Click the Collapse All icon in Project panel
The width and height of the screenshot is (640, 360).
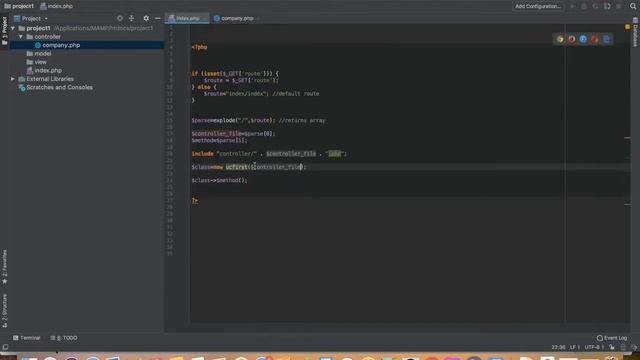131,18
